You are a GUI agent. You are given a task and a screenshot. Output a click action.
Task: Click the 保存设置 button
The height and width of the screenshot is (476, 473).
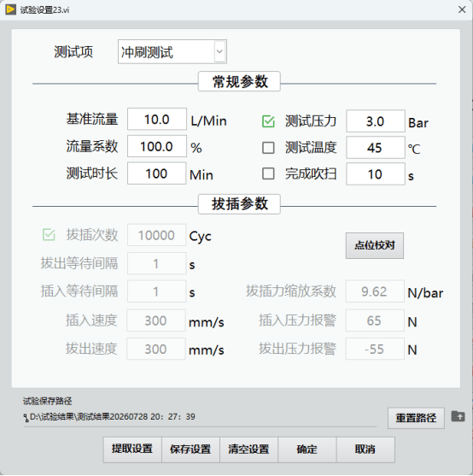[x=190, y=450]
